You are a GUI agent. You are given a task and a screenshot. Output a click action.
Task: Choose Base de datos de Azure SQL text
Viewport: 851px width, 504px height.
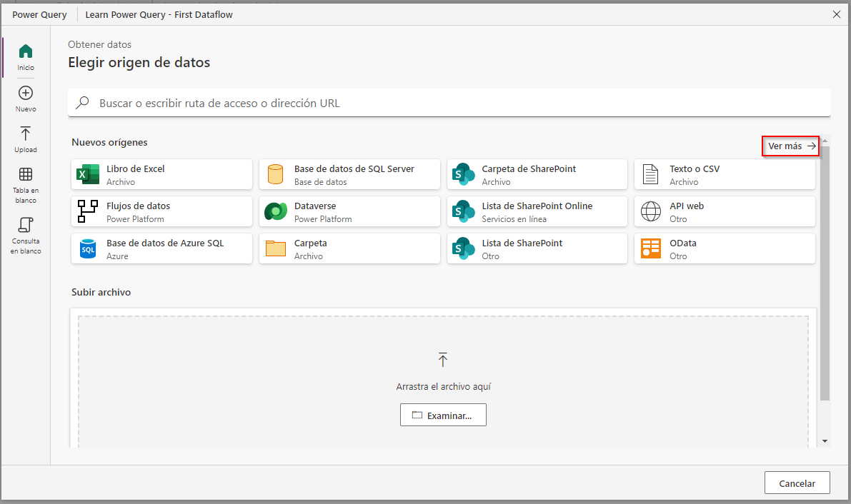point(165,243)
